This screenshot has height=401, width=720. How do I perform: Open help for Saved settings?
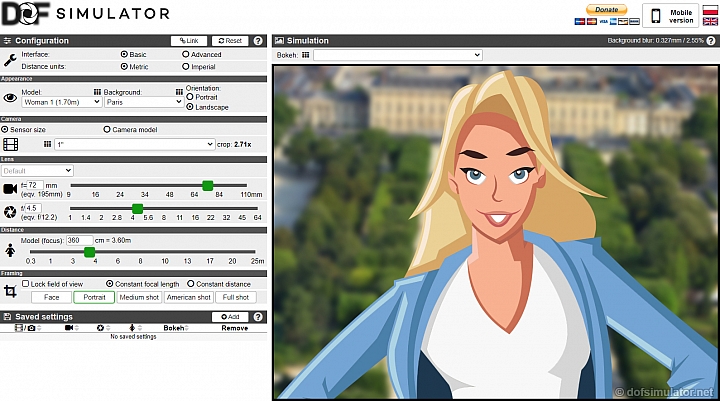(x=258, y=316)
